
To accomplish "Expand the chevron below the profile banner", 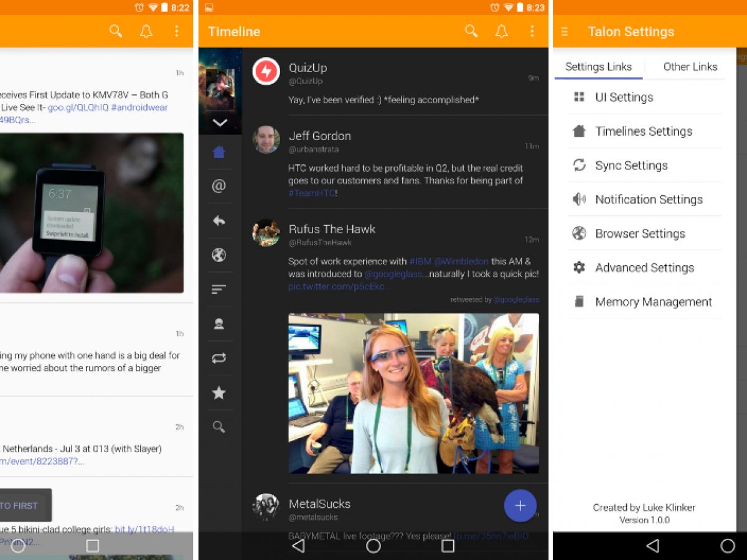I will 220,123.
